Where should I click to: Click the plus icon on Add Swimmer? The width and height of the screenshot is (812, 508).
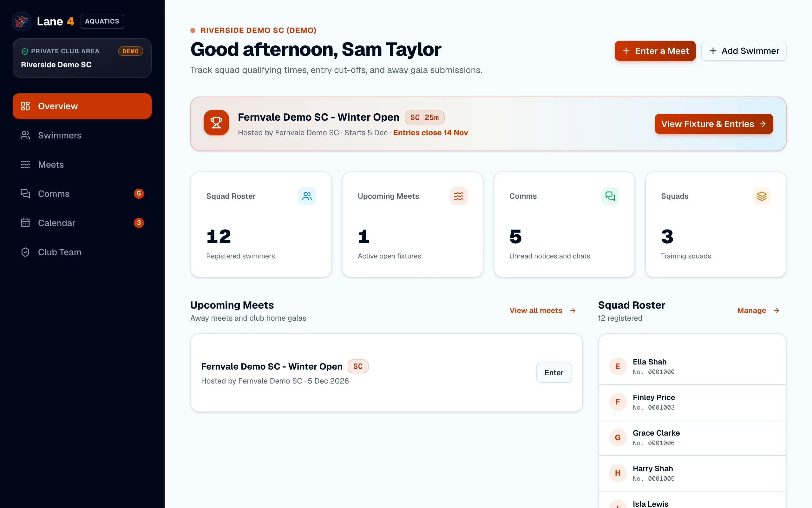click(713, 51)
